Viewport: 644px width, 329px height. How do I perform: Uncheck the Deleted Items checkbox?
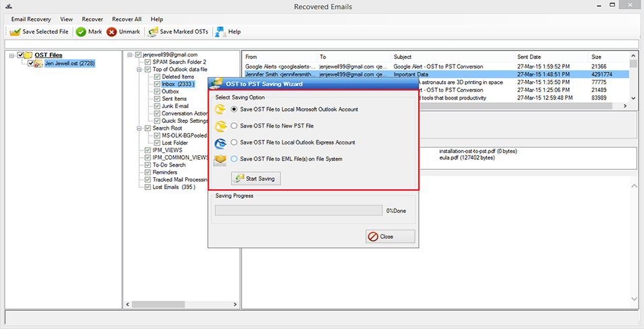pos(157,77)
